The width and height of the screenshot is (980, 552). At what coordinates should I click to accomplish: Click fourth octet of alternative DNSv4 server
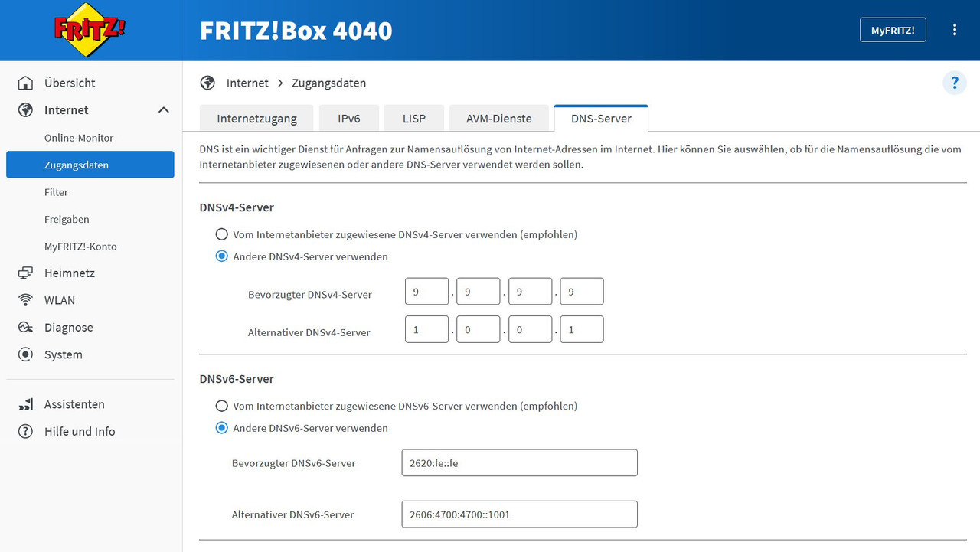coord(582,329)
